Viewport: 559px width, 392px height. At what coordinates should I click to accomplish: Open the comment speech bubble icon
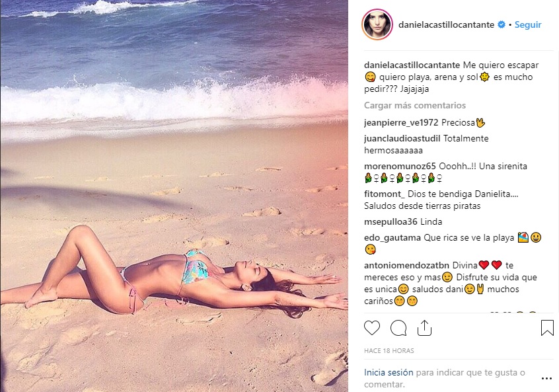(x=398, y=328)
